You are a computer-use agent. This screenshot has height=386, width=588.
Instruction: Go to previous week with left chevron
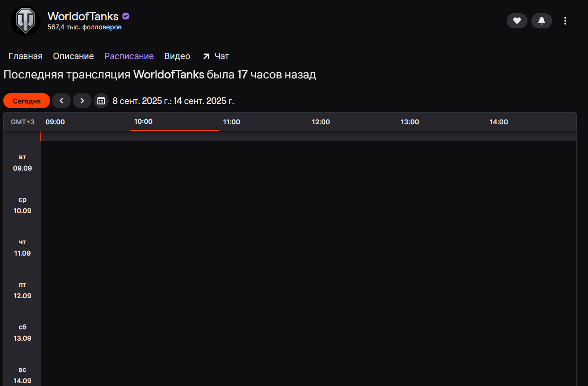tap(61, 101)
